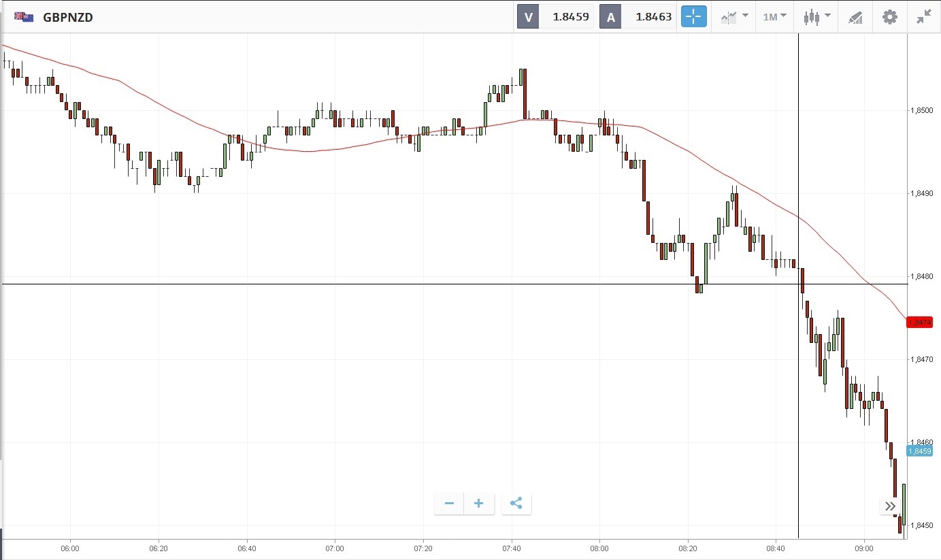Click the 08:00 time axis label

[599, 548]
